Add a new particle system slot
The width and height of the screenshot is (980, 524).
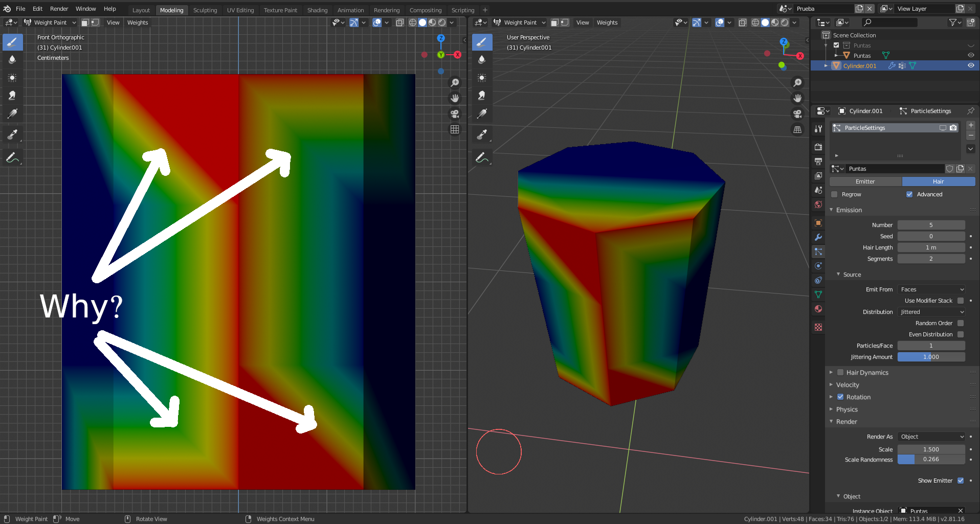pyautogui.click(x=971, y=125)
